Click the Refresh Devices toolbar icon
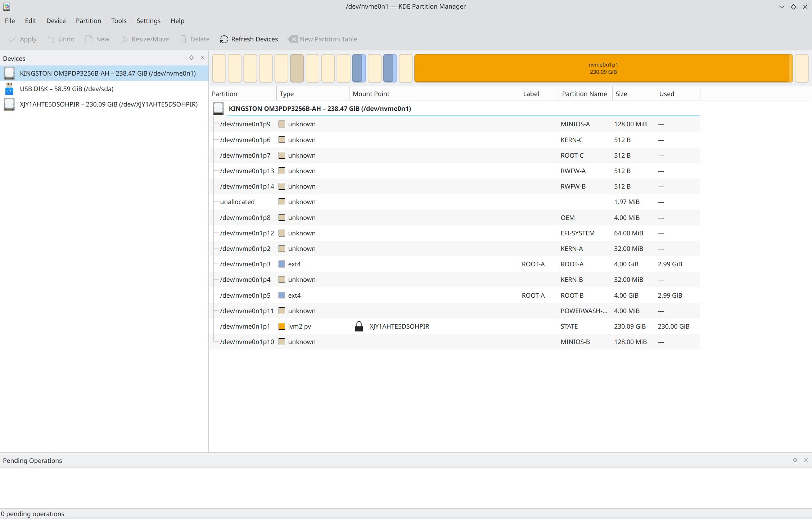 point(224,39)
